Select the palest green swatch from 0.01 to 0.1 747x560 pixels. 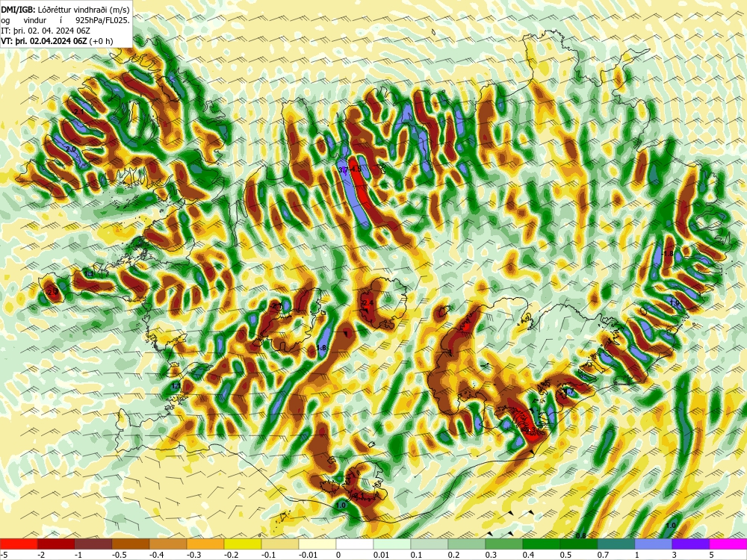pos(392,544)
